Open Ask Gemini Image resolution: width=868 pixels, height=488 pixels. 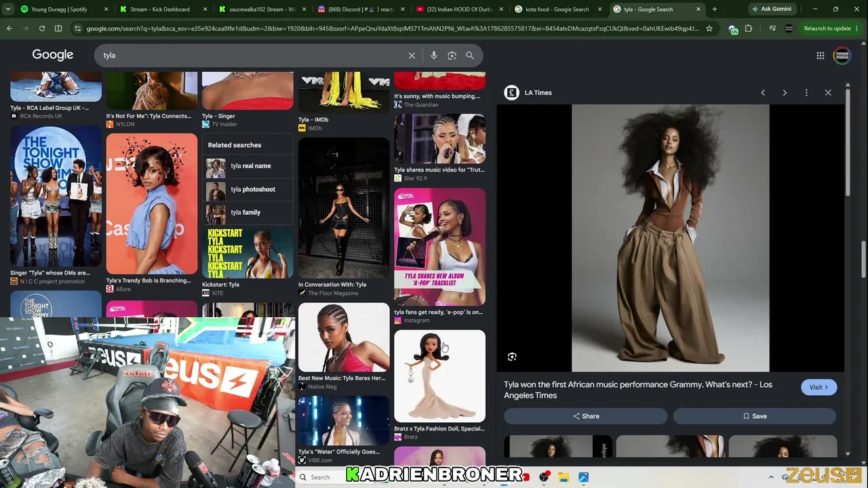tap(772, 9)
